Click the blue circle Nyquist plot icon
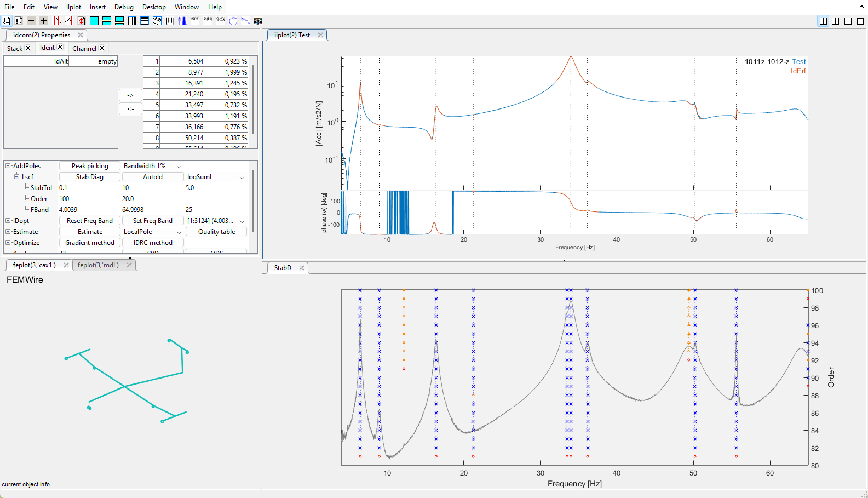Viewport: 868px width, 498px height. click(233, 21)
